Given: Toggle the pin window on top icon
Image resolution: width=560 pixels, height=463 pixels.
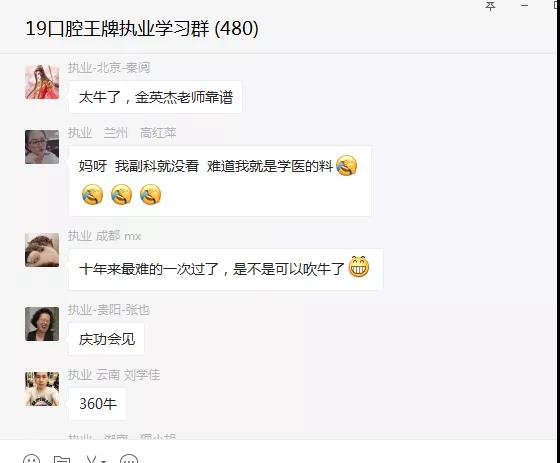Looking at the screenshot, I should tap(490, 6).
